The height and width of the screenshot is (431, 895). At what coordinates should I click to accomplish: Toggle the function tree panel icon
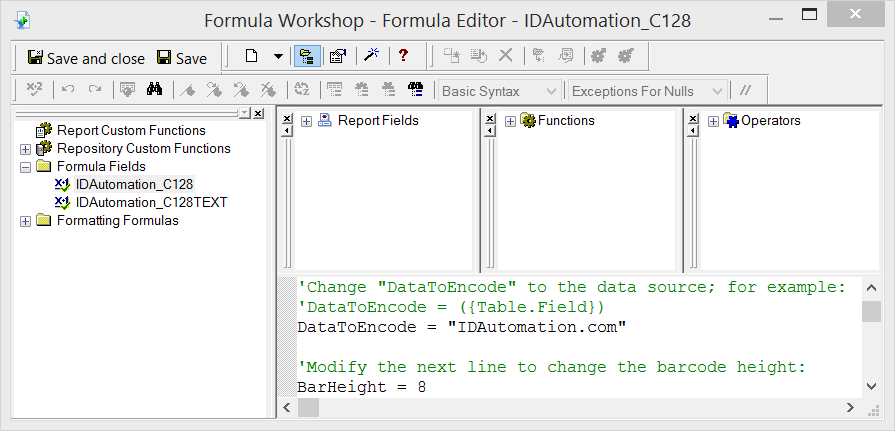click(x=361, y=89)
